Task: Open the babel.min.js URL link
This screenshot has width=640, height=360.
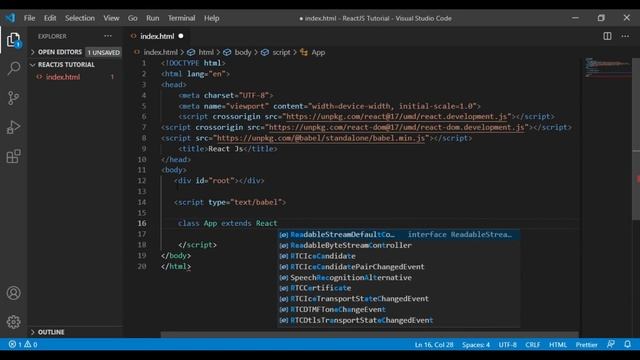Action: click(321, 138)
